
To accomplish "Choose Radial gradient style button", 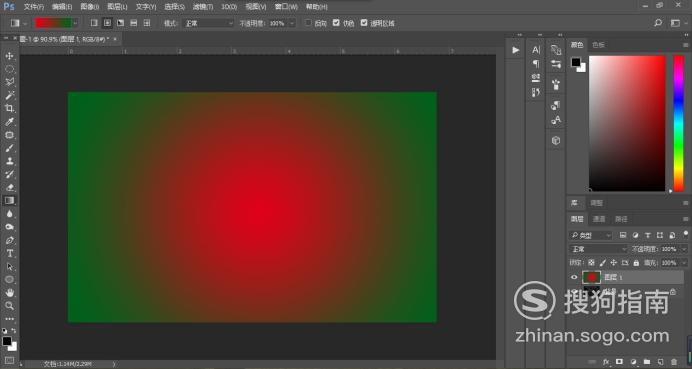I will [x=107, y=23].
